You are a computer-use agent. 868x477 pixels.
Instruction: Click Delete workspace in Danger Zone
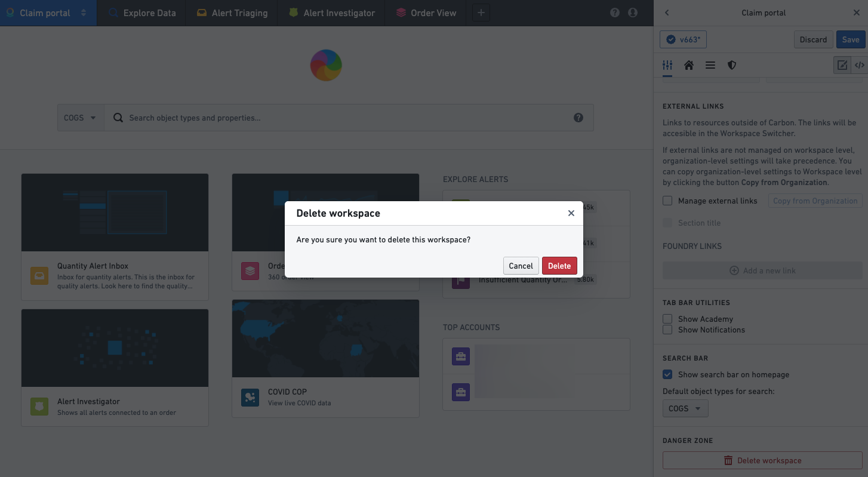pyautogui.click(x=763, y=460)
